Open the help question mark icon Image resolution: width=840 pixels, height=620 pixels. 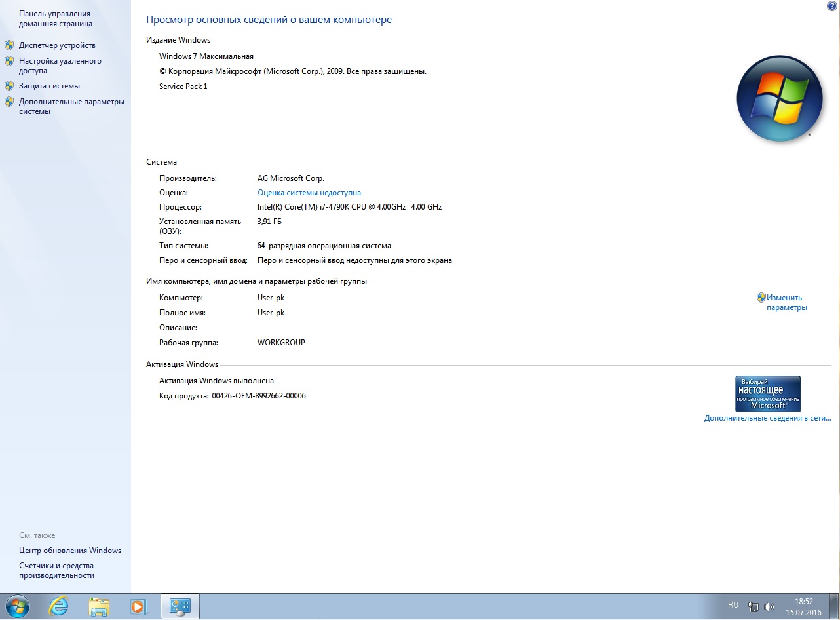832,5
